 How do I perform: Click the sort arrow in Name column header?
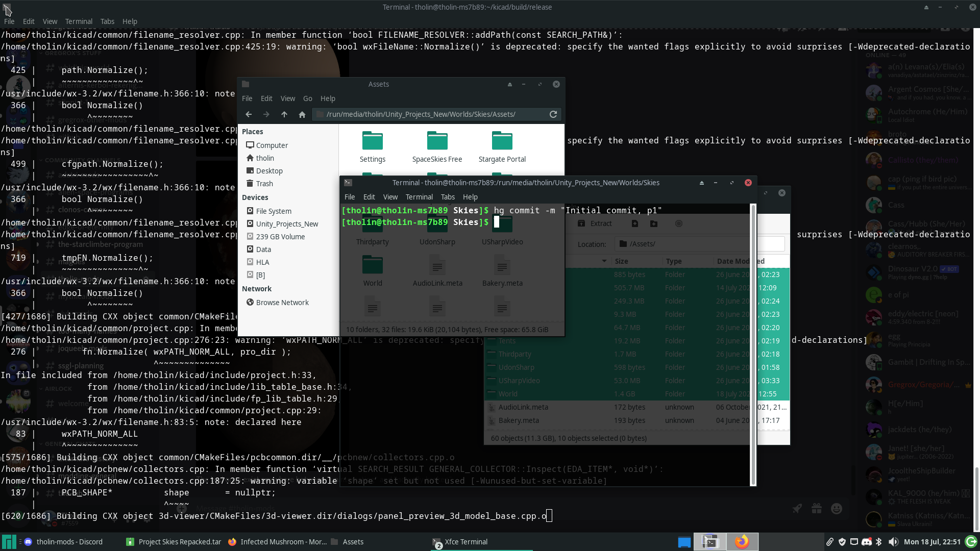pos(604,261)
